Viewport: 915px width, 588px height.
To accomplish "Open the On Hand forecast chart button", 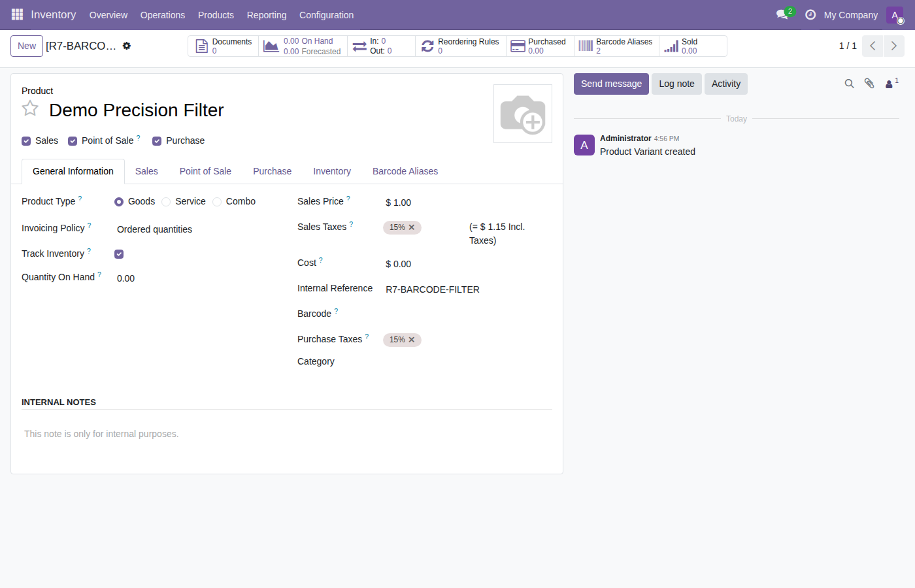I will (x=303, y=46).
